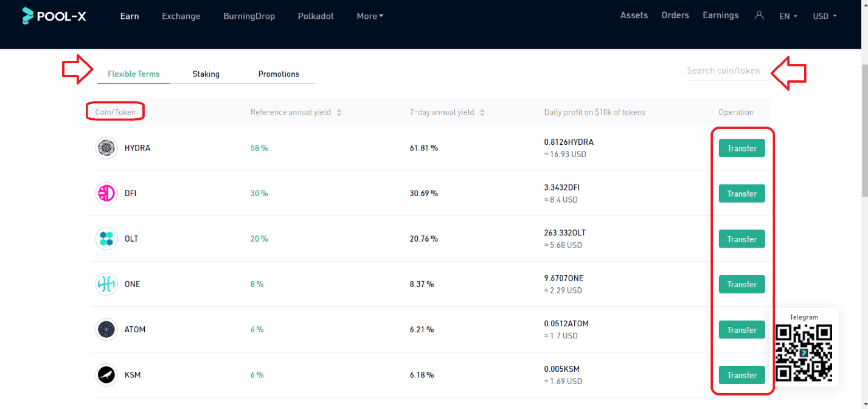Image resolution: width=868 pixels, height=409 pixels.
Task: Open the USD currency dropdown
Action: point(825,16)
